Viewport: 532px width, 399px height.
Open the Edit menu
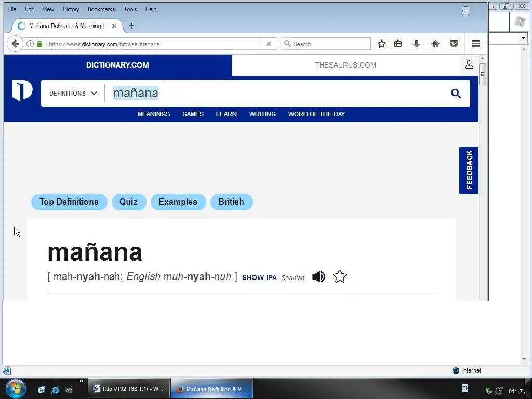[29, 9]
